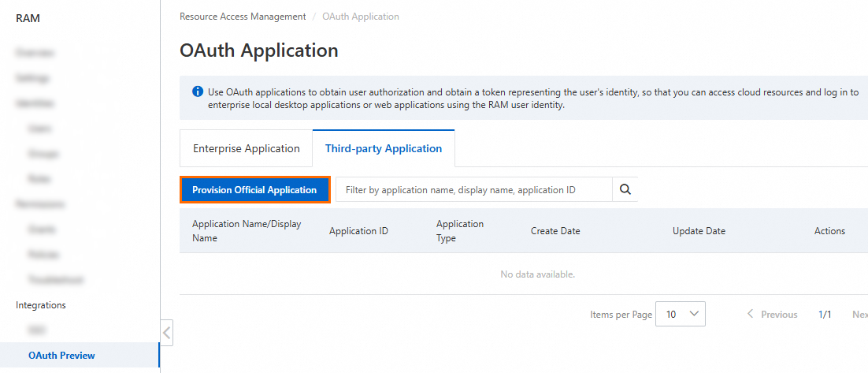Open the SSO item under Integrations

37,330
